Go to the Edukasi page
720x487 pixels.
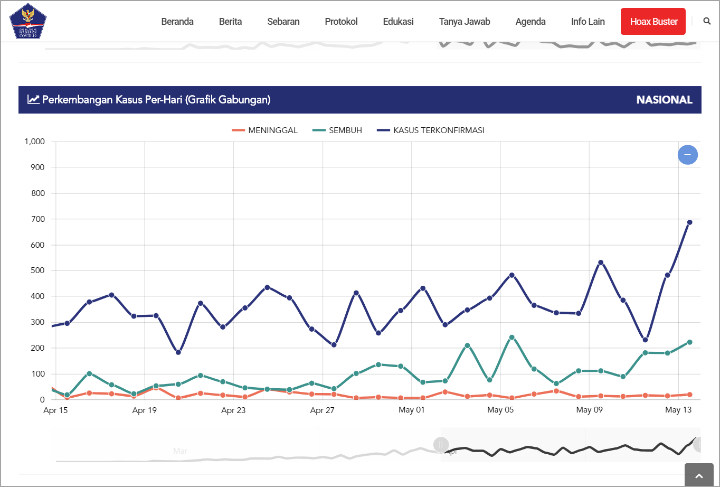[398, 22]
